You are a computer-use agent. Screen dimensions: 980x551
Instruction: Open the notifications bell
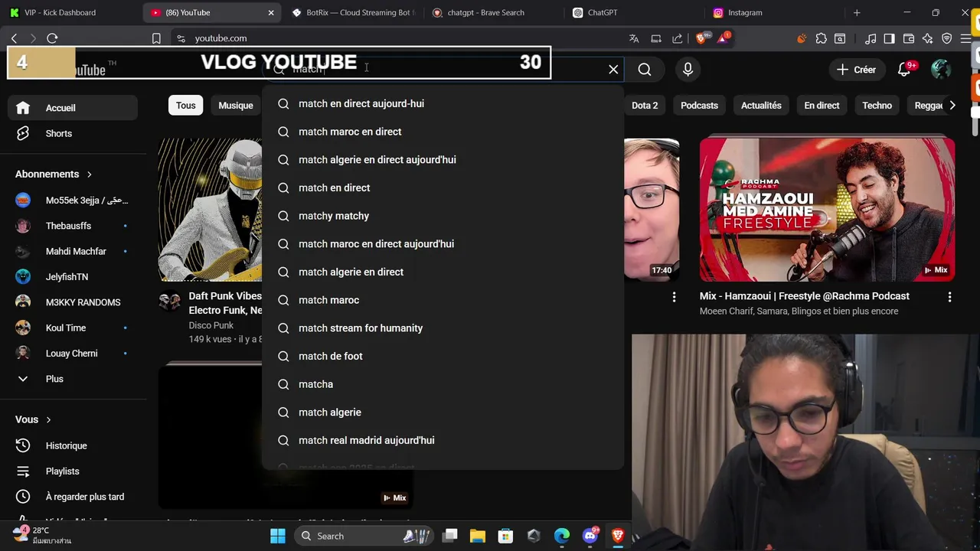pyautogui.click(x=903, y=70)
